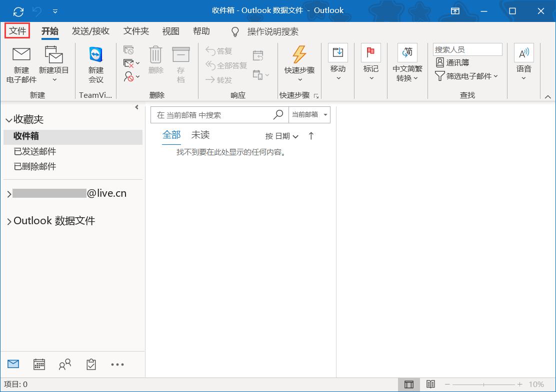
Task: Open the 文件 menu
Action: [x=17, y=30]
